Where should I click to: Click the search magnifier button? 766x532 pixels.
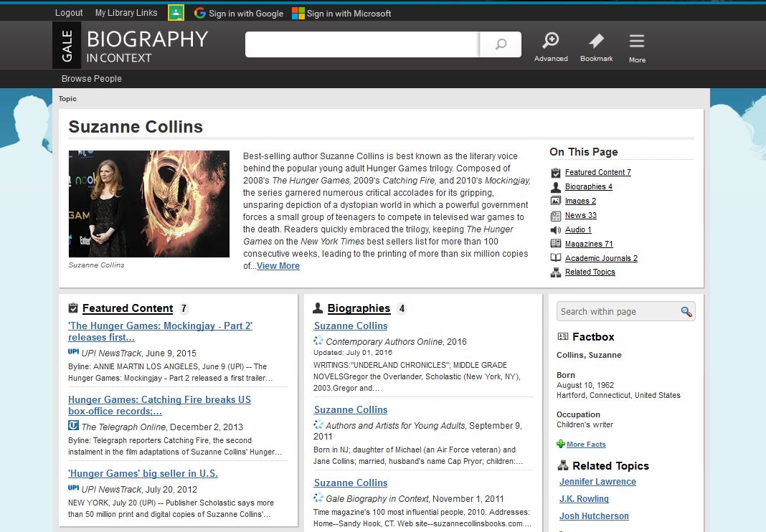[501, 44]
